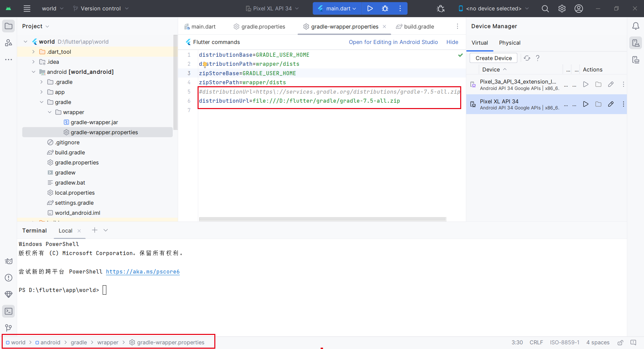This screenshot has height=349, width=644.
Task: Open terminal session options chevron
Action: (x=106, y=230)
